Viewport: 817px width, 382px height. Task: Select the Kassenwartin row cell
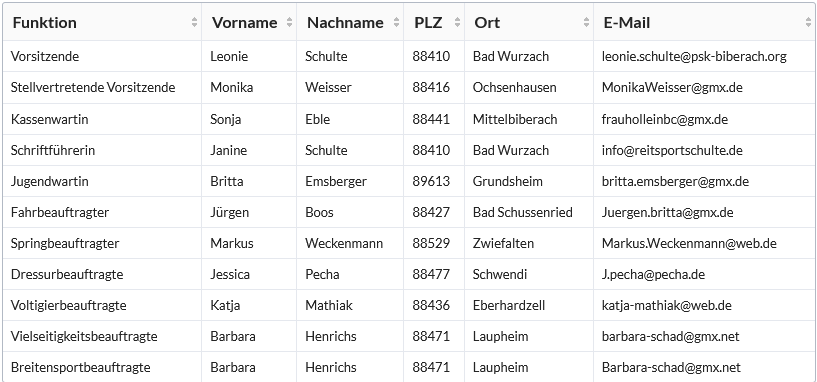point(102,119)
